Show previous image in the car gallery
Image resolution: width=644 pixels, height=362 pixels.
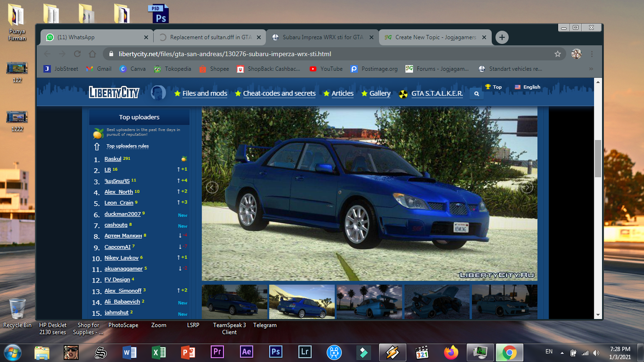coord(212,187)
